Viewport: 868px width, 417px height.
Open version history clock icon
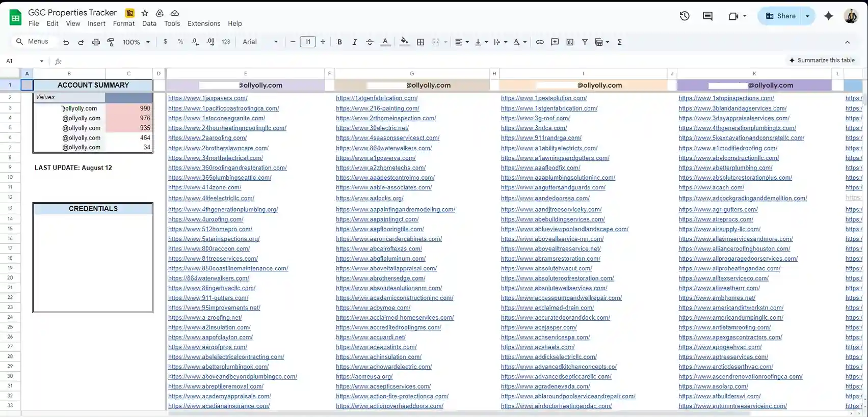pos(685,16)
